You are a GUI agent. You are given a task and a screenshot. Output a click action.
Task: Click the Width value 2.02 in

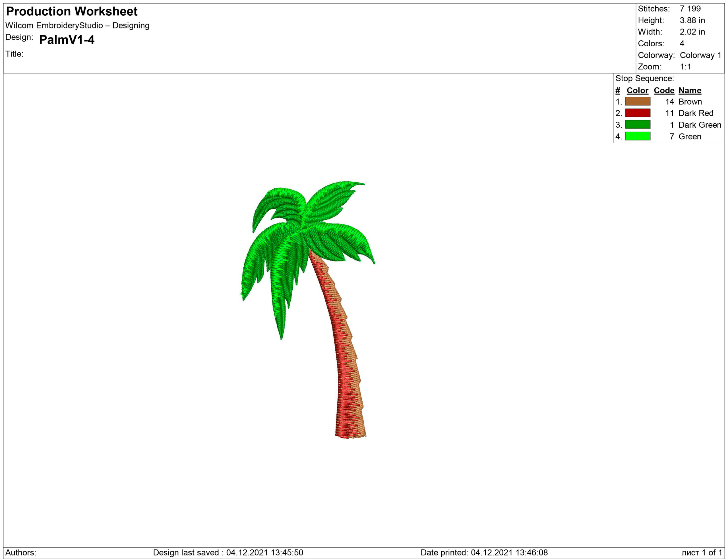(692, 32)
